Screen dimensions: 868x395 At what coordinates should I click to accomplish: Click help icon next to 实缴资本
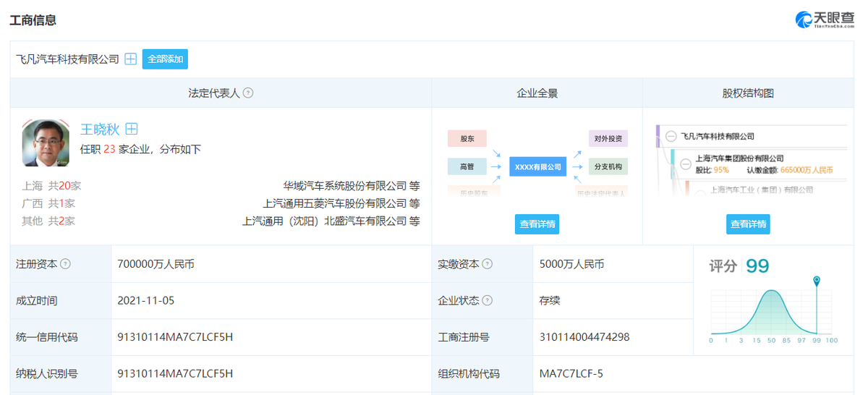[488, 264]
